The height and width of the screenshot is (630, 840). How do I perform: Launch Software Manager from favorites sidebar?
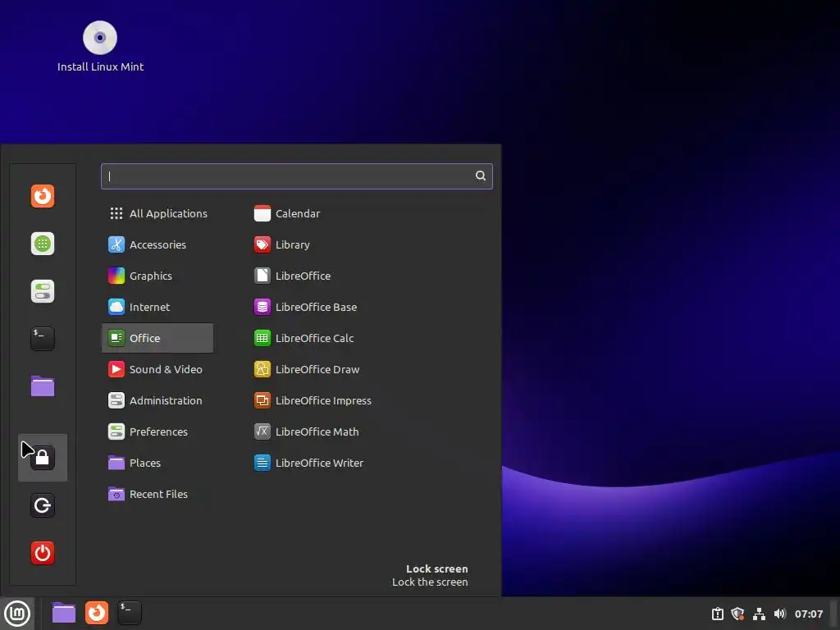coord(43,244)
